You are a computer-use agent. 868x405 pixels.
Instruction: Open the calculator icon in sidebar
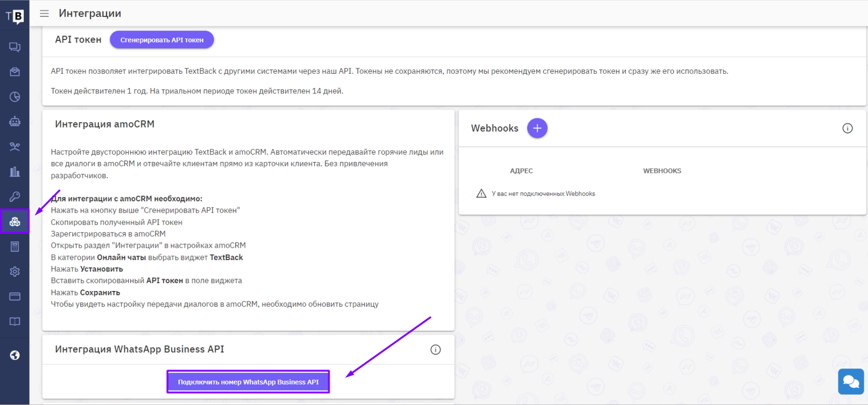(15, 247)
